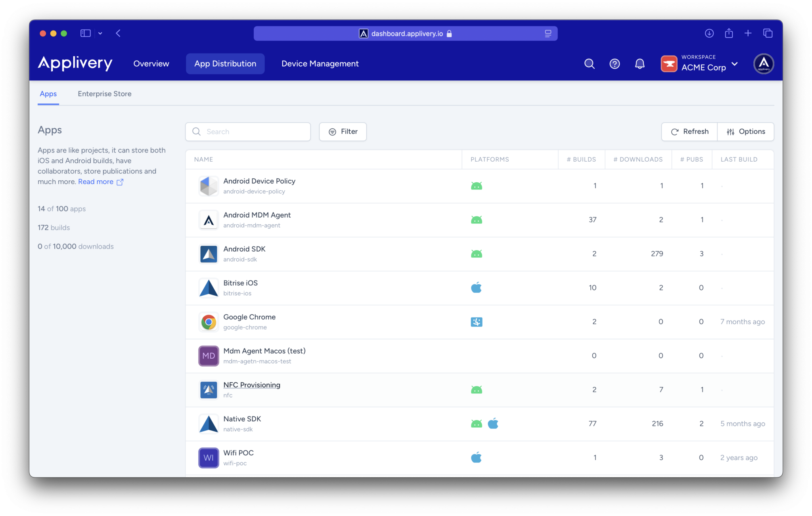This screenshot has height=516, width=812.
Task: Click the Google Chrome app icon
Action: pyautogui.click(x=209, y=322)
